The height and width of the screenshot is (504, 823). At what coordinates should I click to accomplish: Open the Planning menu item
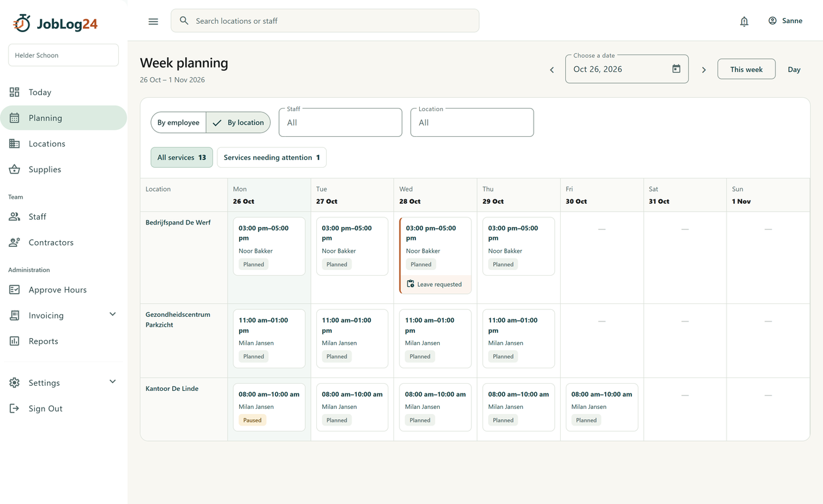click(63, 118)
